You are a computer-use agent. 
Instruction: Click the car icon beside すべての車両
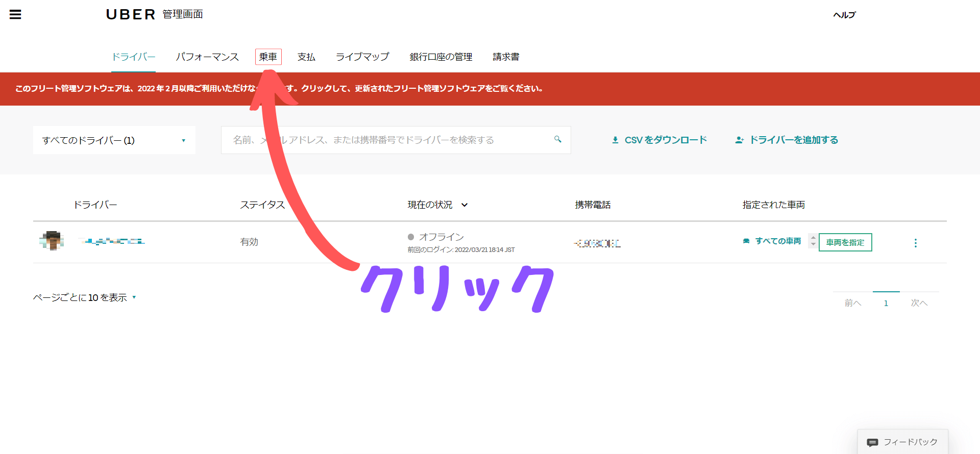click(x=746, y=241)
